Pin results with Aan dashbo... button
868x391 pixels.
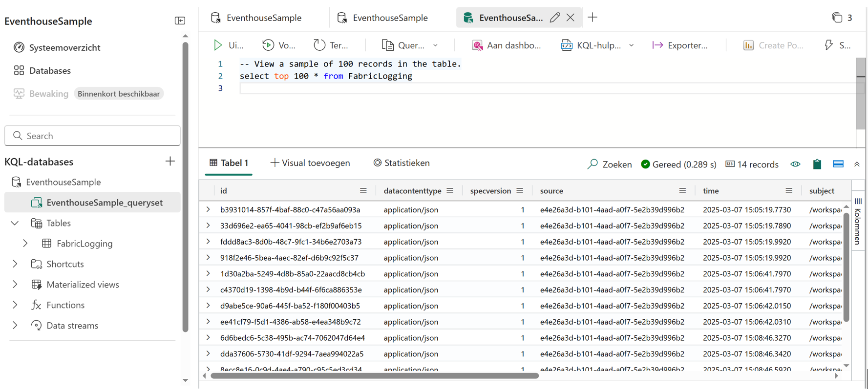click(507, 45)
